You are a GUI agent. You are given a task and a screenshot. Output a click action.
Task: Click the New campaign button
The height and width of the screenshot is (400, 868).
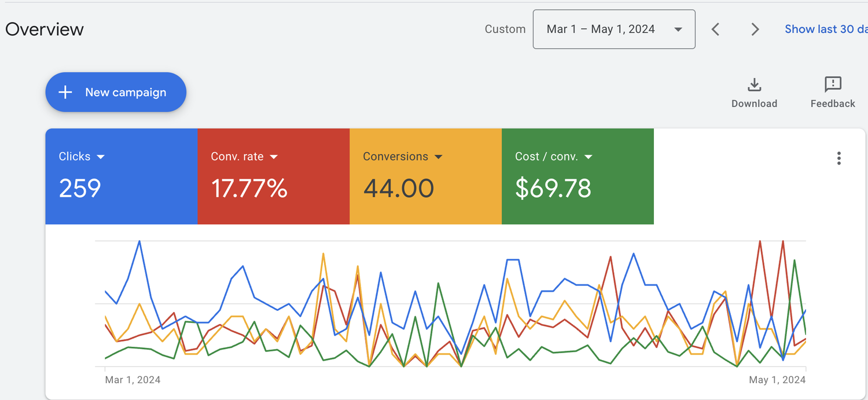click(116, 92)
